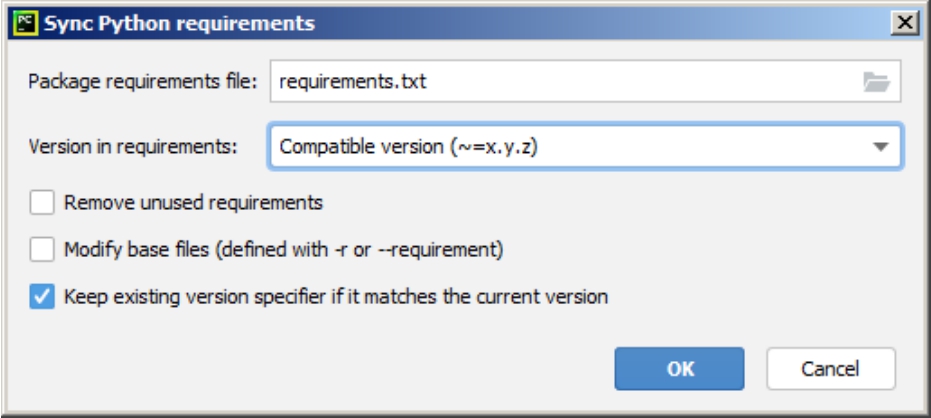Click the 'Keep existing version specifier' label text
931x418 pixels.
pyautogui.click(x=336, y=296)
